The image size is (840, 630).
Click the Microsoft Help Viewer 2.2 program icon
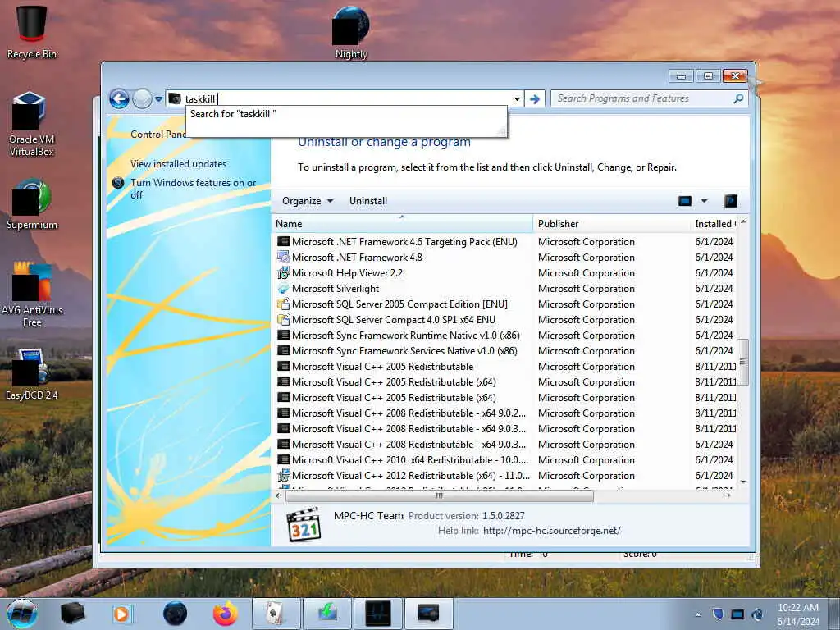[x=283, y=272]
